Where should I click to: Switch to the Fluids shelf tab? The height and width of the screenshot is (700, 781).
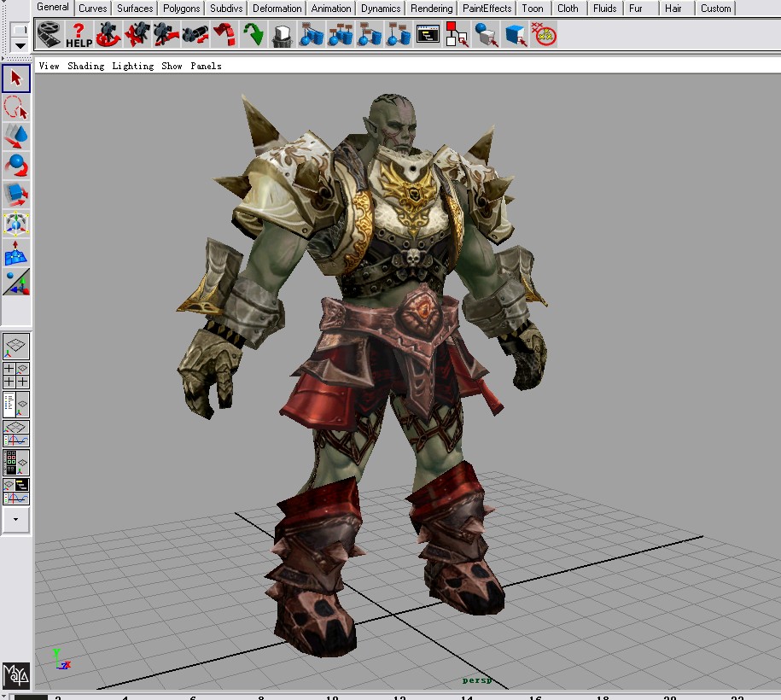pos(604,9)
